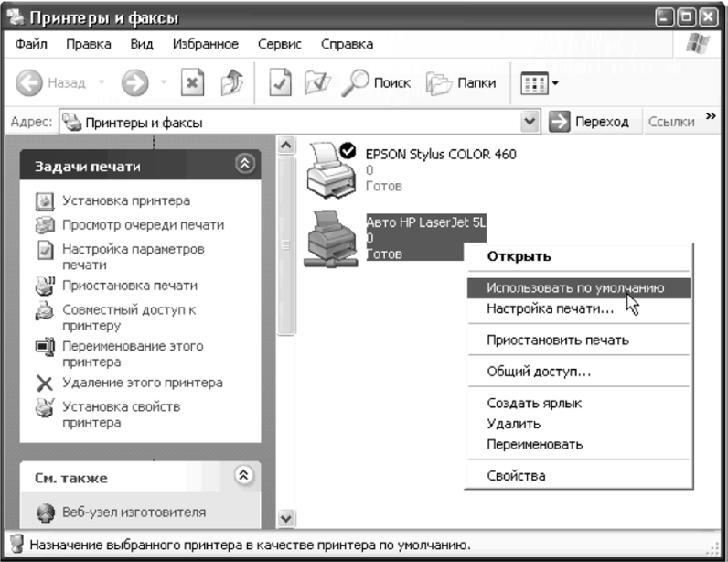Click the checkmark page toolbar icon
Screen dimensions: 728x562
281,82
